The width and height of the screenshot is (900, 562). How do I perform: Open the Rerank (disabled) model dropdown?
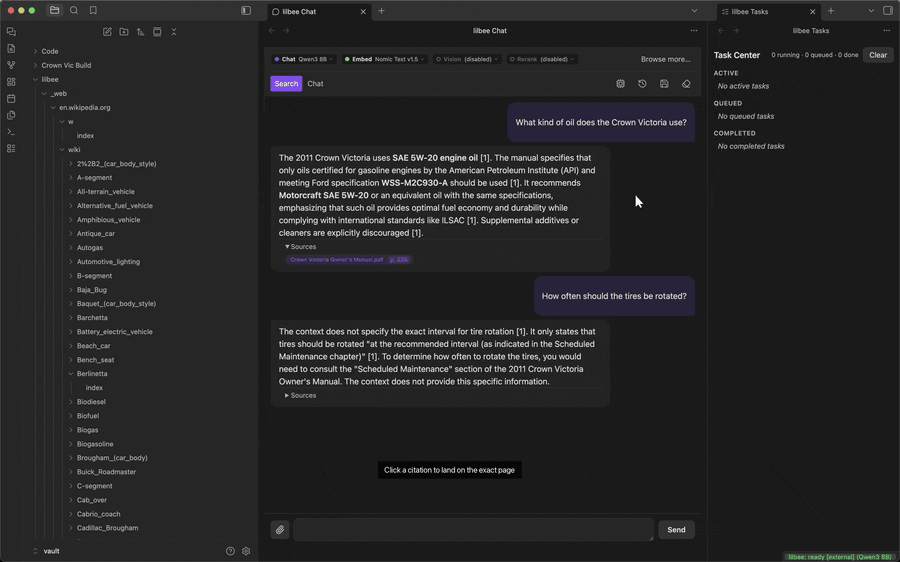(x=542, y=59)
